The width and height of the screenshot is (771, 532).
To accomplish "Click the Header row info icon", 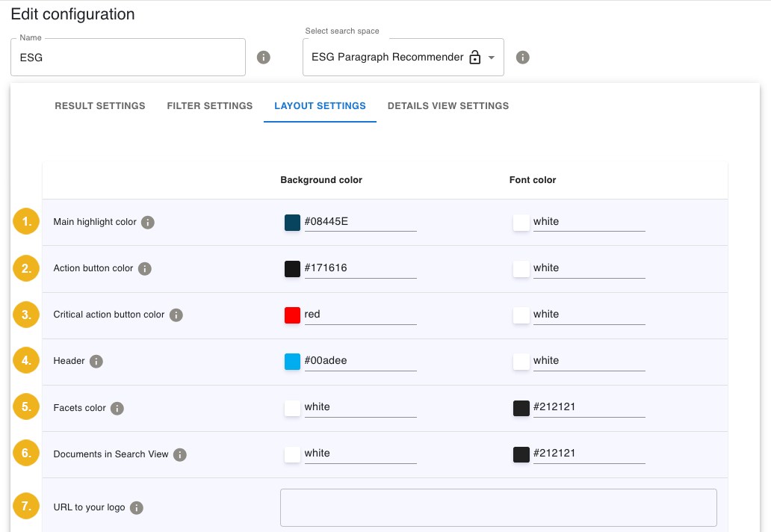I will point(96,361).
